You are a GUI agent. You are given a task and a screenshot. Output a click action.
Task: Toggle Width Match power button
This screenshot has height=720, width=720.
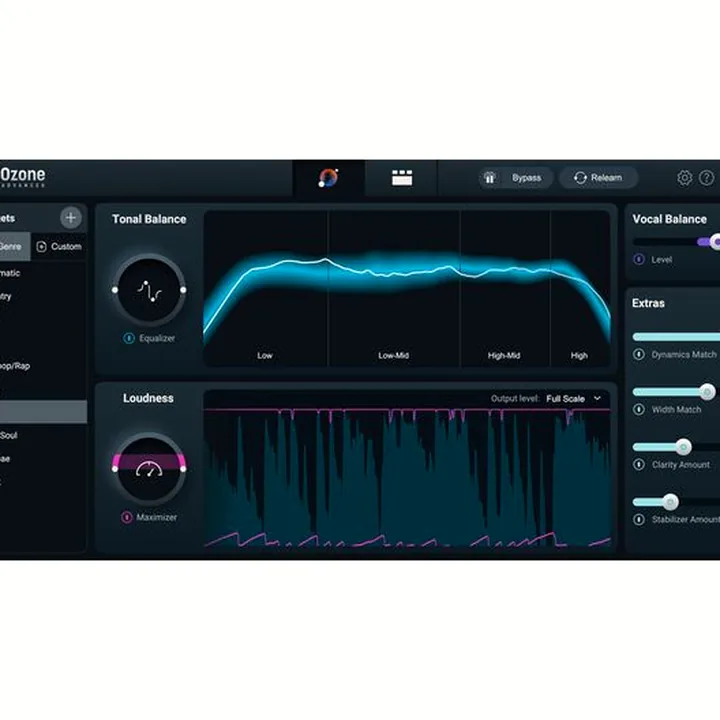pyautogui.click(x=639, y=409)
